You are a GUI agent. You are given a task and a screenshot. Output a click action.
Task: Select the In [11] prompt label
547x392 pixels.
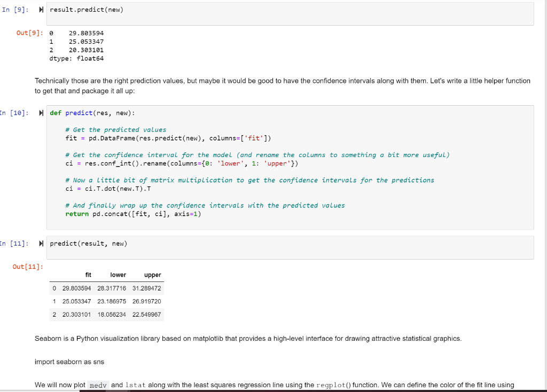point(15,243)
